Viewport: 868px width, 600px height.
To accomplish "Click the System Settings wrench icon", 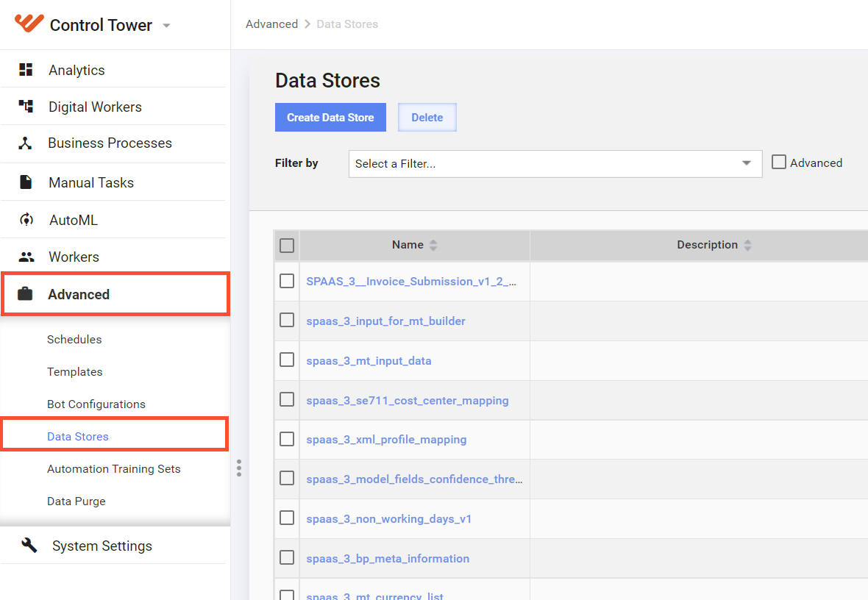I will click(x=29, y=546).
